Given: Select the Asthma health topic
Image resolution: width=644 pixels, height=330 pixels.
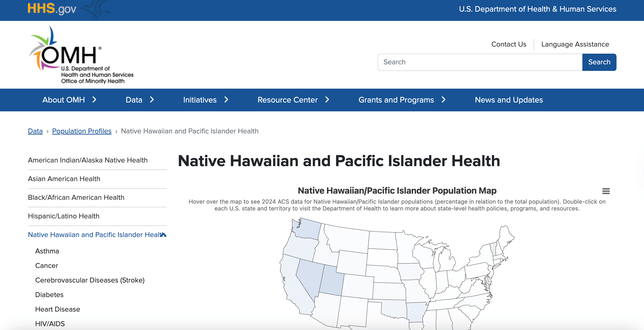Looking at the screenshot, I should (47, 251).
